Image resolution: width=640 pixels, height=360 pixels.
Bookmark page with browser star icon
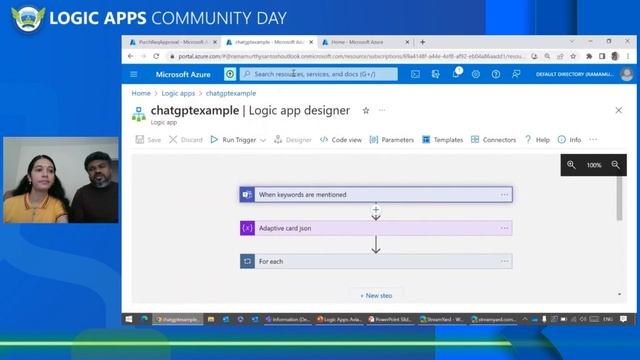click(573, 56)
